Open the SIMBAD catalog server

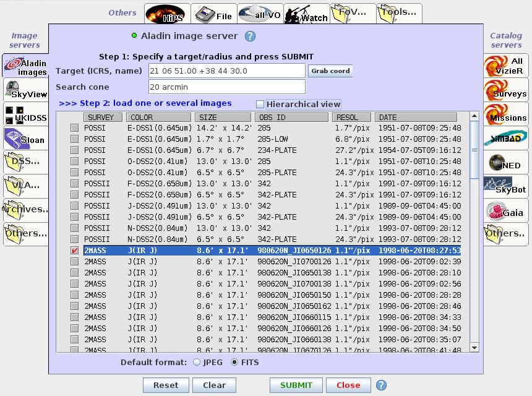506,139
